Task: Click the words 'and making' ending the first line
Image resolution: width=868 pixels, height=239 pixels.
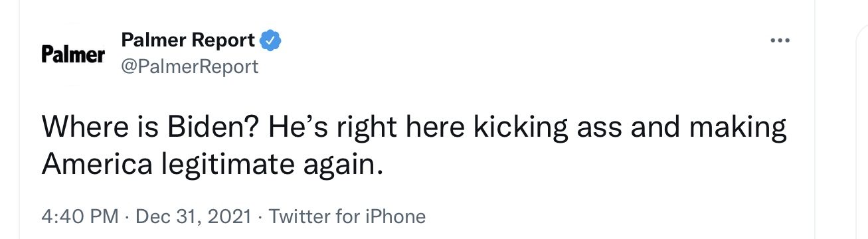Action: (709, 128)
